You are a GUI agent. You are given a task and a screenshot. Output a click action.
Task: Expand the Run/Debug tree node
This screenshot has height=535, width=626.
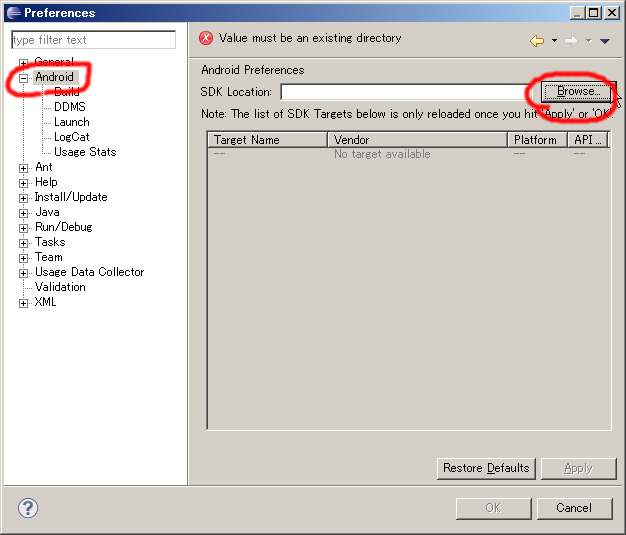coord(23,228)
